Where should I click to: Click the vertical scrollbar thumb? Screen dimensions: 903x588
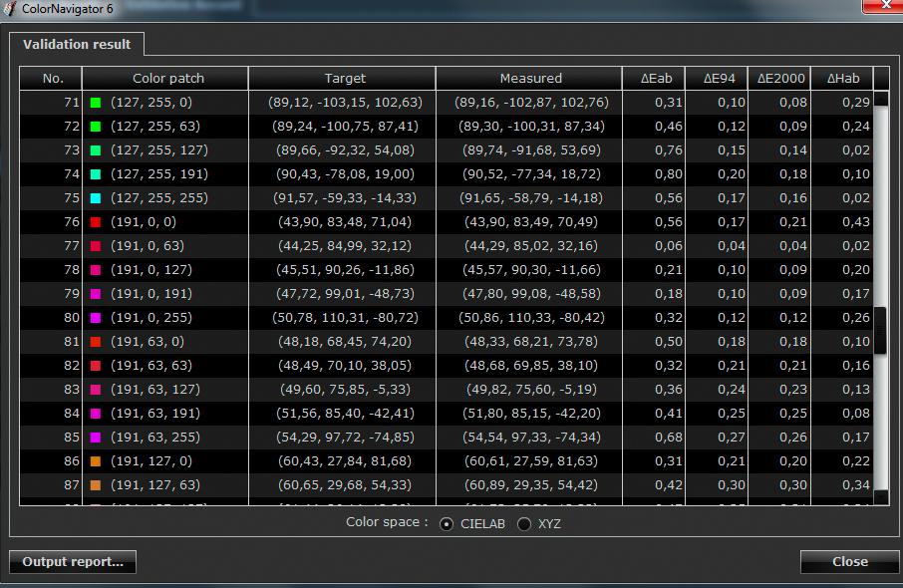tap(880, 331)
